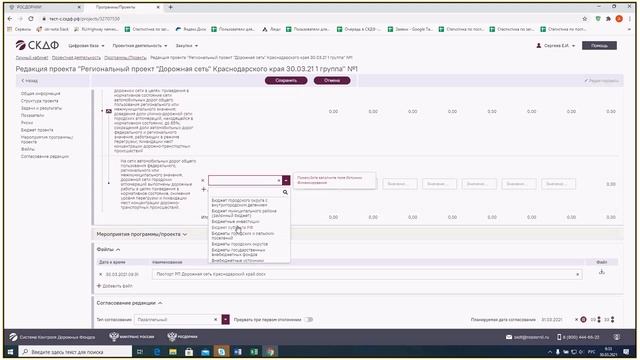
Task: Open Бюджет проекта in the sidebar
Action: click(x=37, y=130)
